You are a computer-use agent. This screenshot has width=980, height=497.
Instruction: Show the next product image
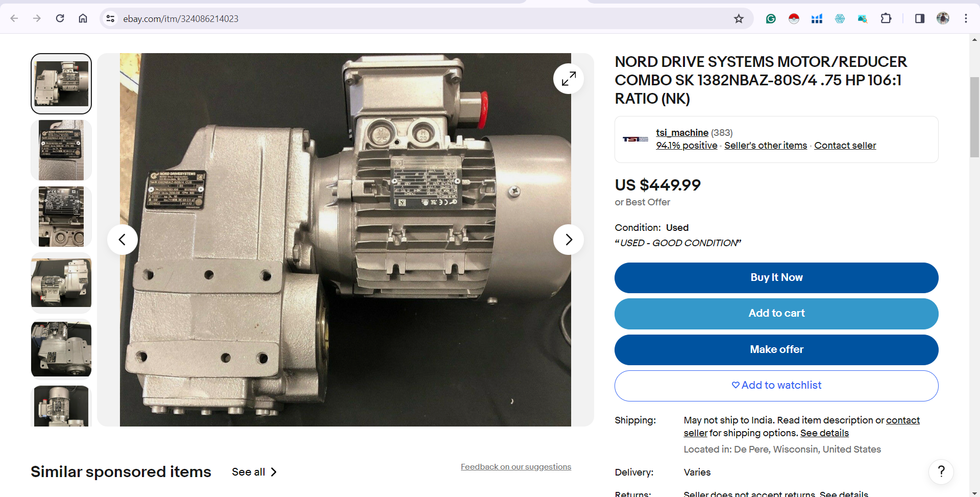point(569,240)
